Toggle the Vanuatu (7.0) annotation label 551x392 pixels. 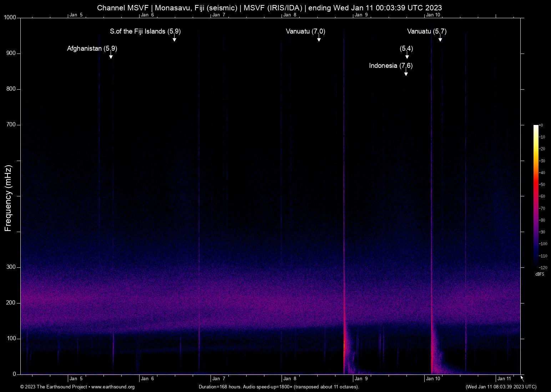pos(305,31)
